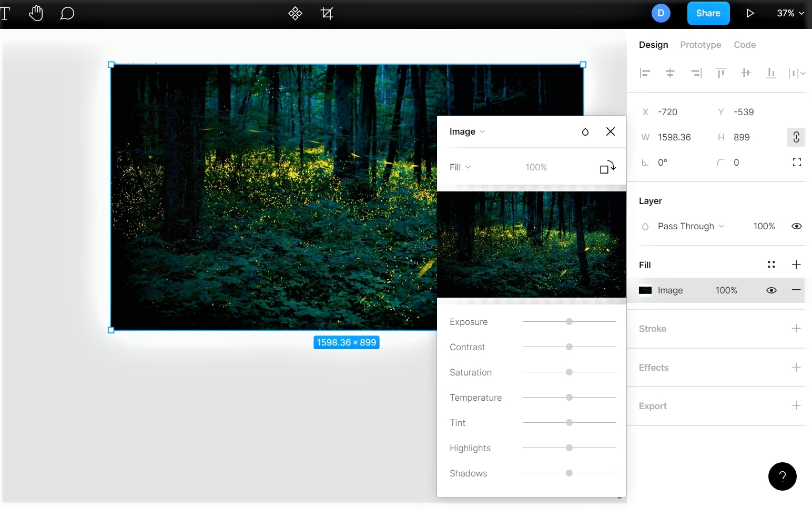Click the Temperature slider handle
The height and width of the screenshot is (508, 812).
coord(569,398)
